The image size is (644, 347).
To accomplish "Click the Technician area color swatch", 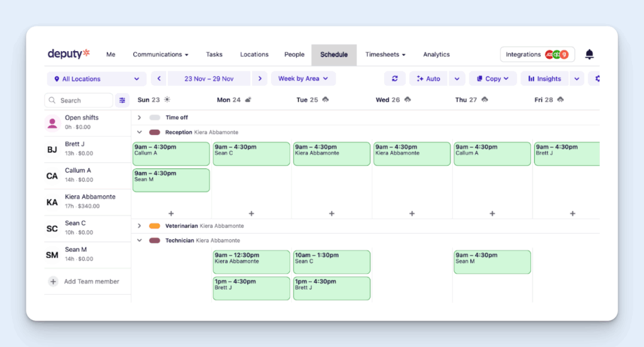I will pos(155,241).
